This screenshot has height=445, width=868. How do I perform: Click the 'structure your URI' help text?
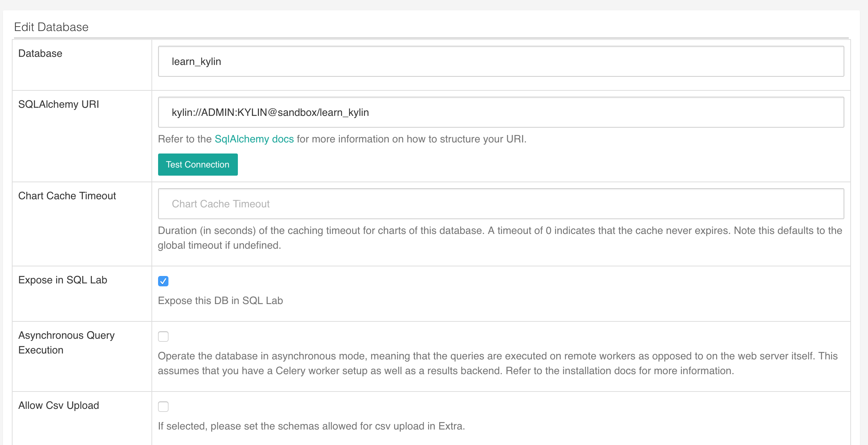411,139
